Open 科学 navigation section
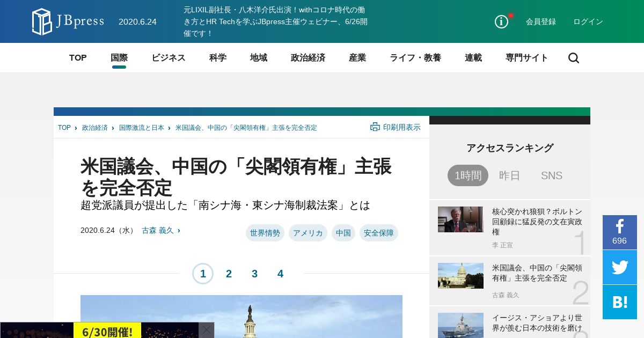This screenshot has width=644, height=338. (x=218, y=58)
